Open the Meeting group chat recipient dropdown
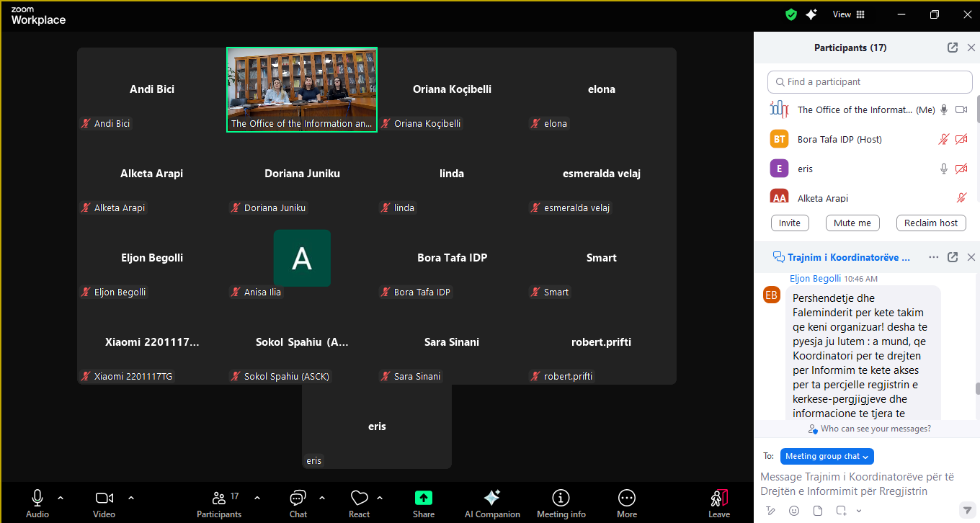 coord(827,456)
